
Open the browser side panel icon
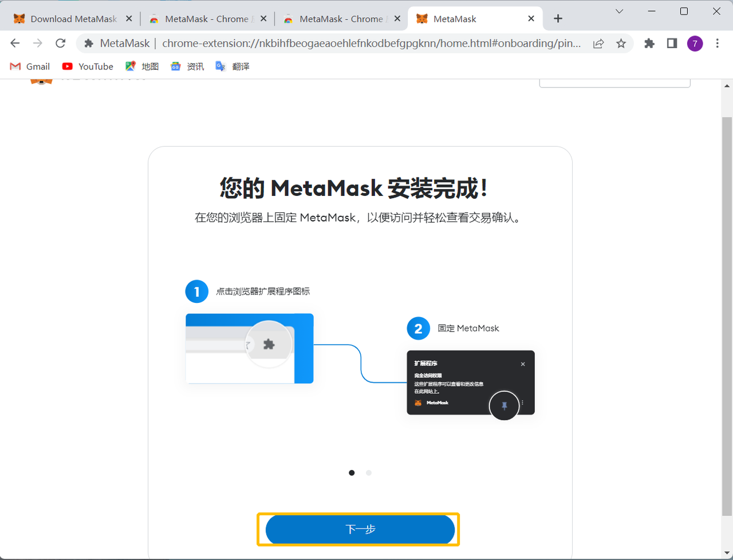pos(672,44)
